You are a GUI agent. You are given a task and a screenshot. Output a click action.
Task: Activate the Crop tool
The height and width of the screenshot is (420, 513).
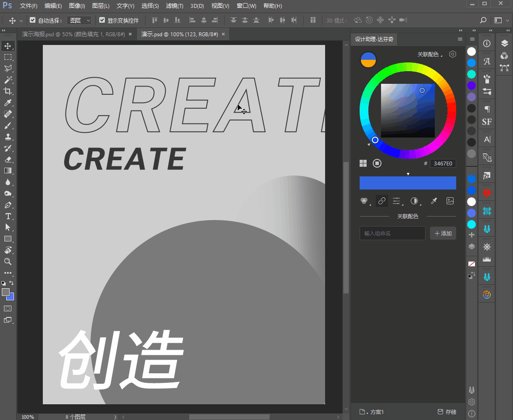8,91
